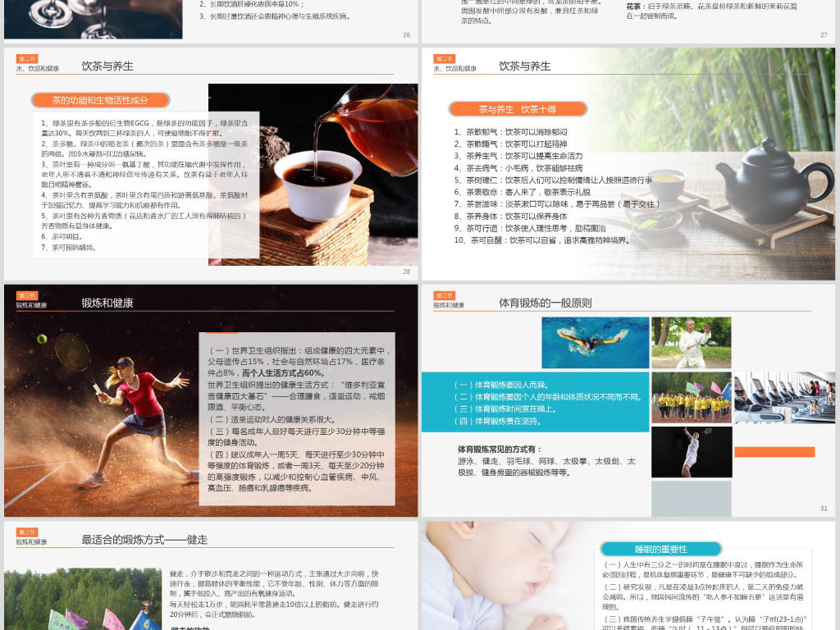Click the tea being poured into cup image
840x630 pixels.
tap(328, 172)
